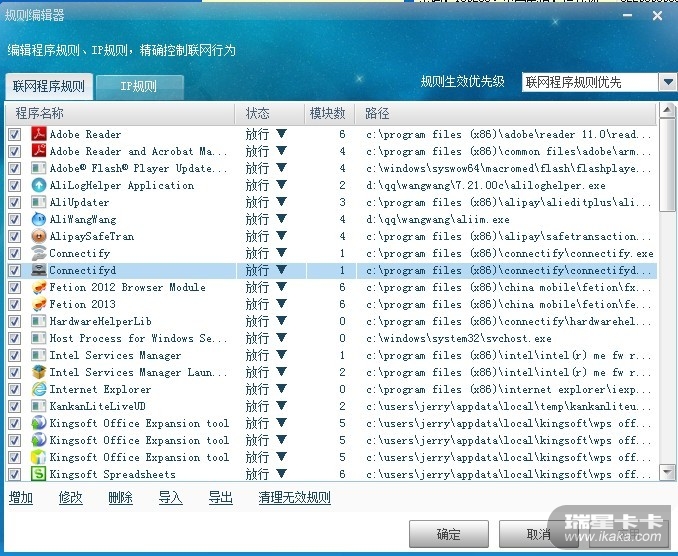Click the Fetion 2013 icon

coord(38,304)
